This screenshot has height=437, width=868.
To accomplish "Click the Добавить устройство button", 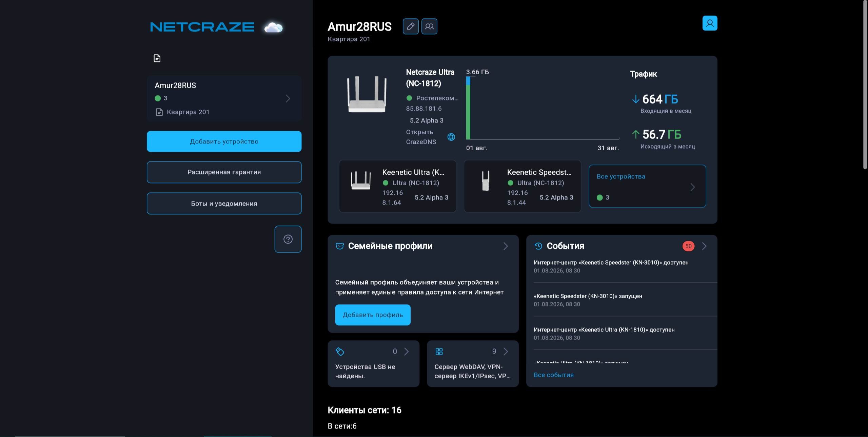I will [224, 141].
